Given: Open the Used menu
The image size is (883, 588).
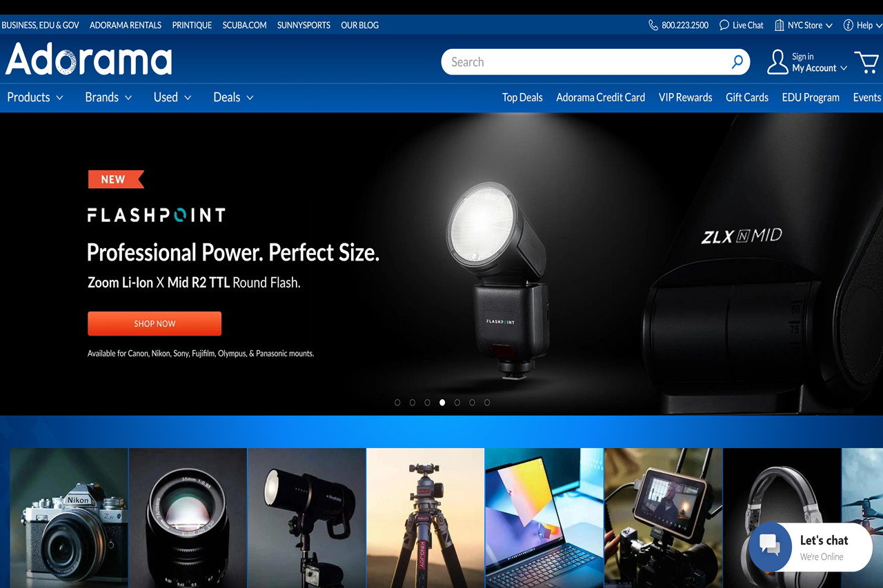Looking at the screenshot, I should [172, 97].
